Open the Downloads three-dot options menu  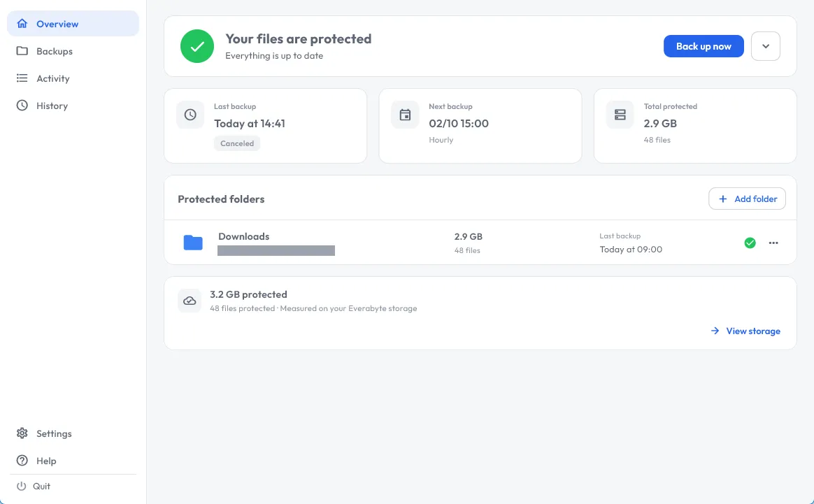point(773,243)
